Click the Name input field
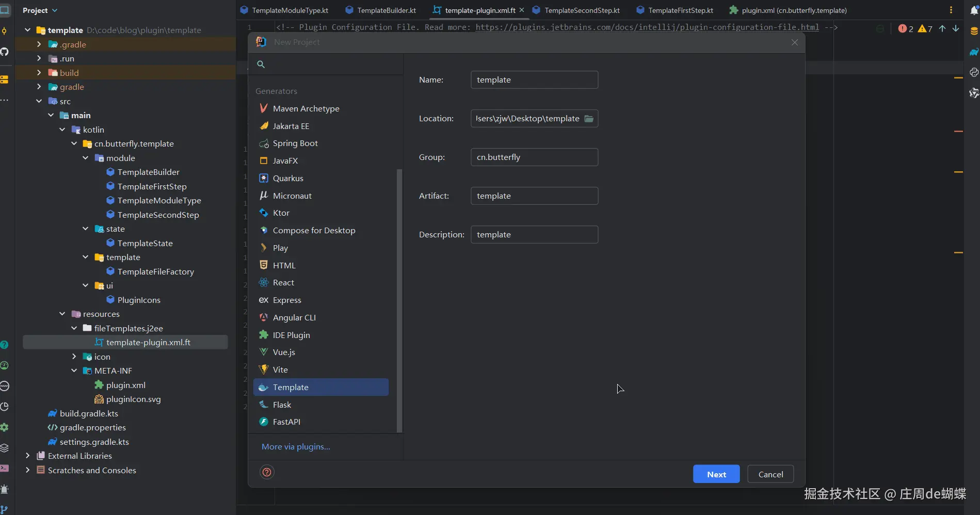980x515 pixels. (x=534, y=80)
